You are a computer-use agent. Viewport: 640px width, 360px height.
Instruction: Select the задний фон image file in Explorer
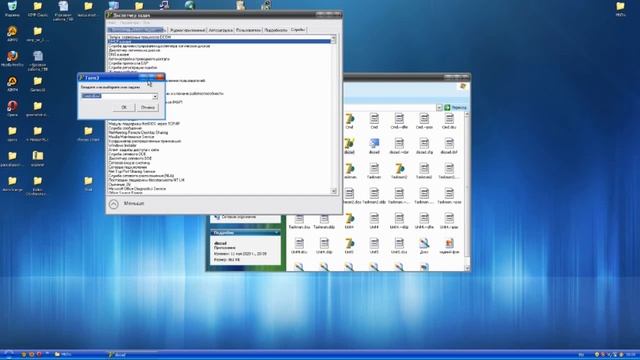click(x=449, y=246)
